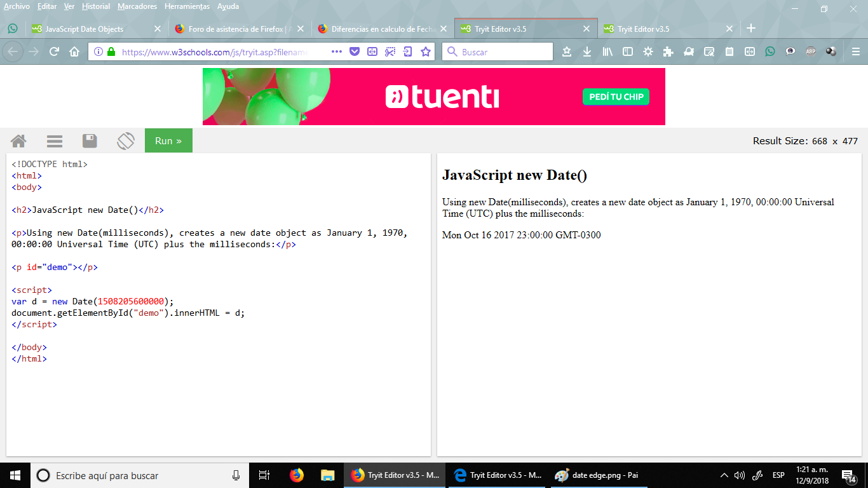The width and height of the screenshot is (868, 488).
Task: Close the JavaScript Date Objects tab
Action: (158, 29)
